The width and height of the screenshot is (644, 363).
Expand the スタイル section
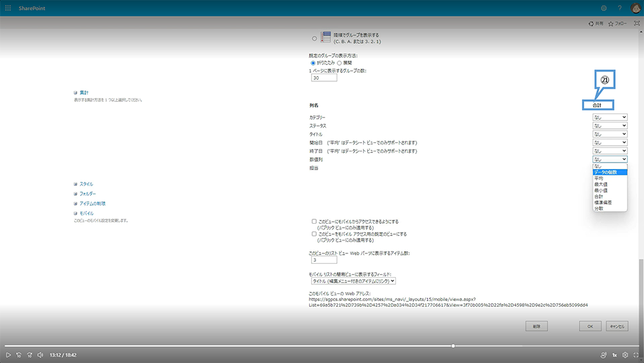click(75, 184)
